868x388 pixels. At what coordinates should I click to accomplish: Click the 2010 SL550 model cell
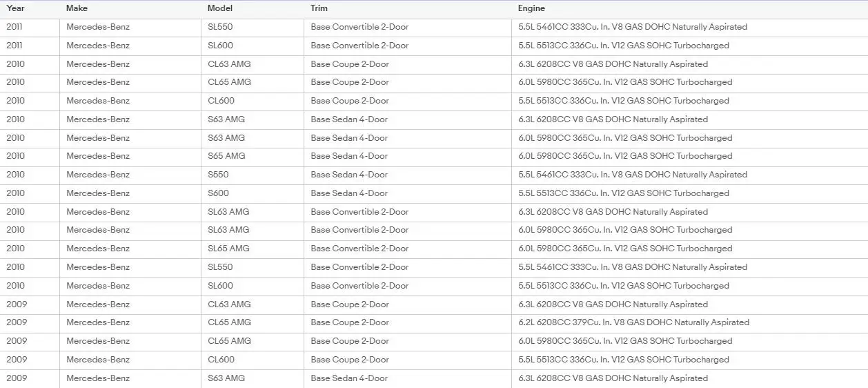(x=253, y=268)
